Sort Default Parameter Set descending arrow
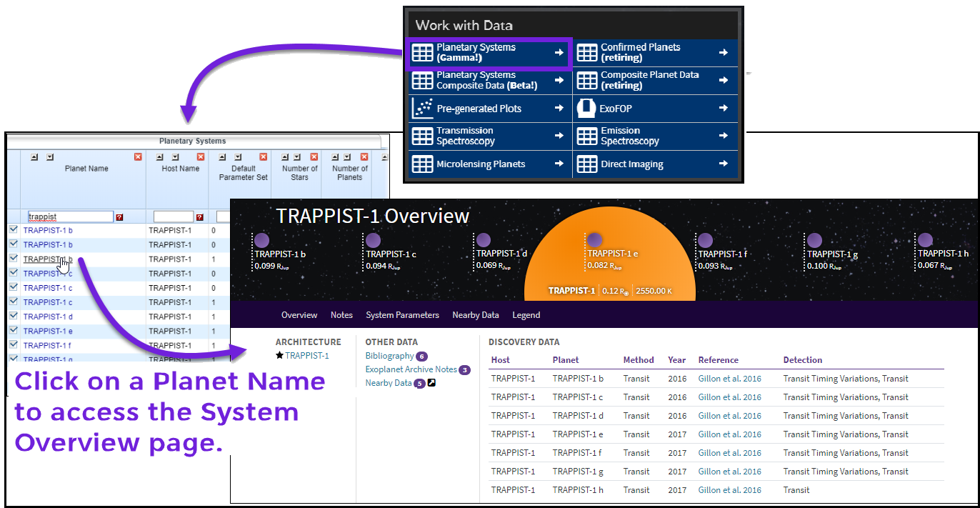Screen dimensions: 980x508 click(x=236, y=157)
